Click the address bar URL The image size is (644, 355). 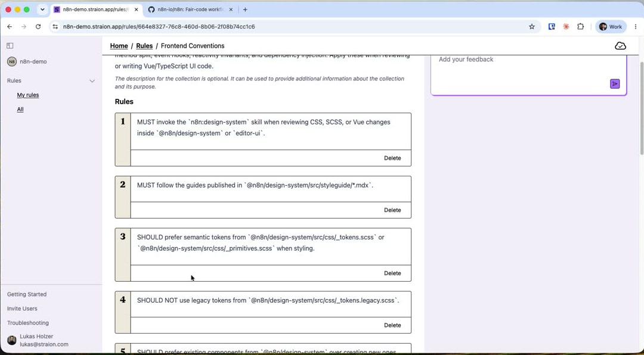click(x=159, y=27)
